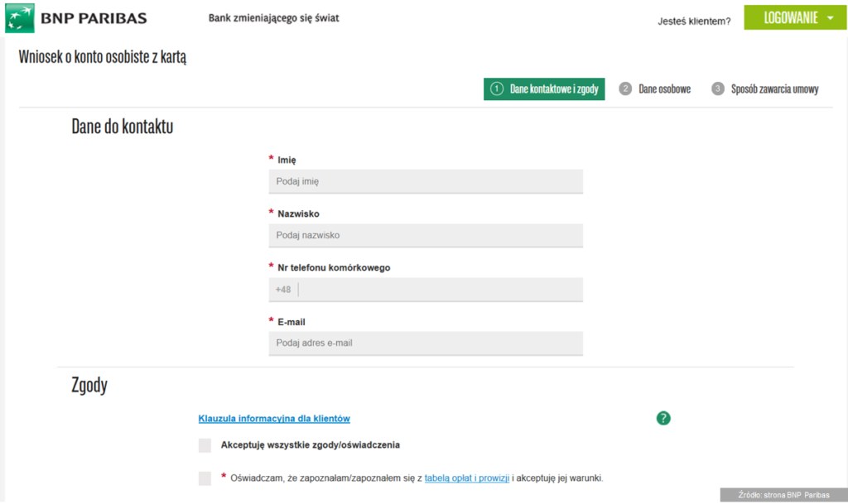848x504 pixels.
Task: Open the LOGOWANIE login button
Action: tap(790, 18)
